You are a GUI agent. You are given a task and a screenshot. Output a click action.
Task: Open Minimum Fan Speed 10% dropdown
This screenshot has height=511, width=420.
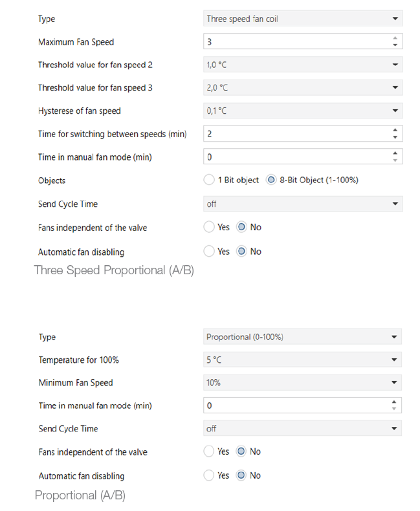[302, 382]
